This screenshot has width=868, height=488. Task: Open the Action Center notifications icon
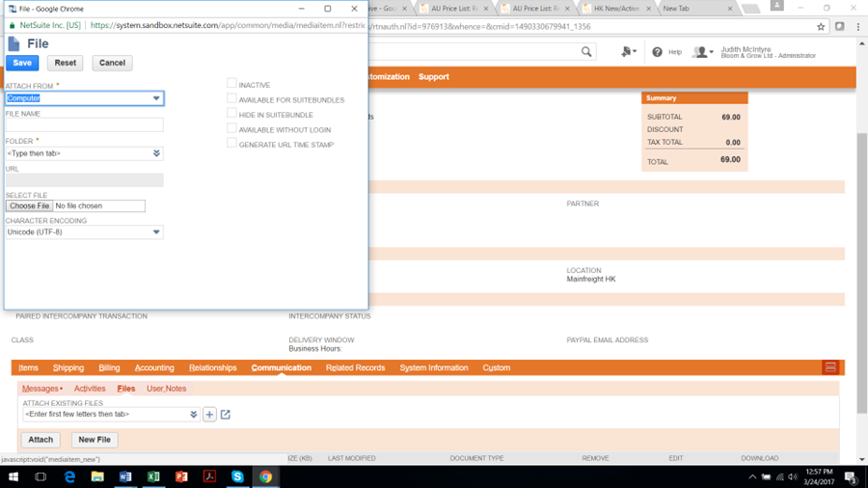[x=851, y=477]
